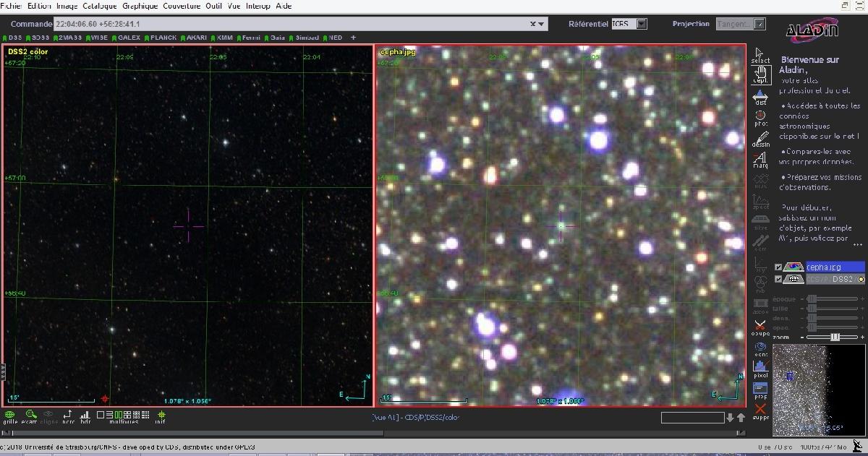This screenshot has width=868, height=456.
Task: Load the PLANCK bookmark
Action: [161, 38]
